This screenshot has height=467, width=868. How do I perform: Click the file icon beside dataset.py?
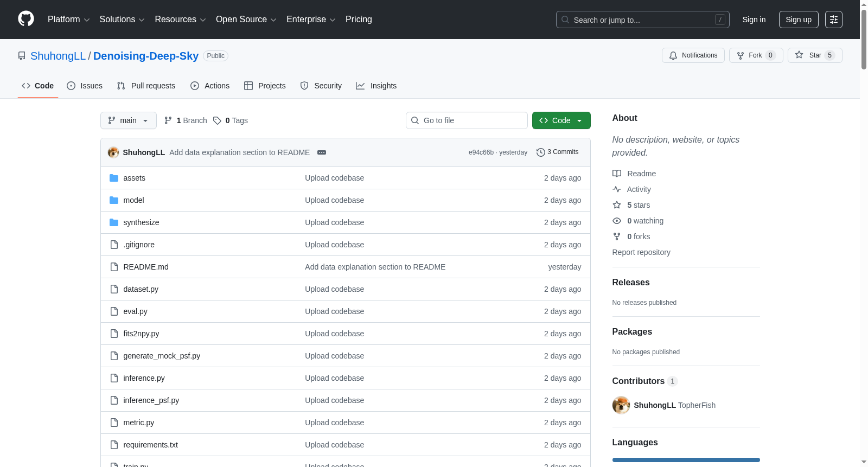tap(114, 289)
